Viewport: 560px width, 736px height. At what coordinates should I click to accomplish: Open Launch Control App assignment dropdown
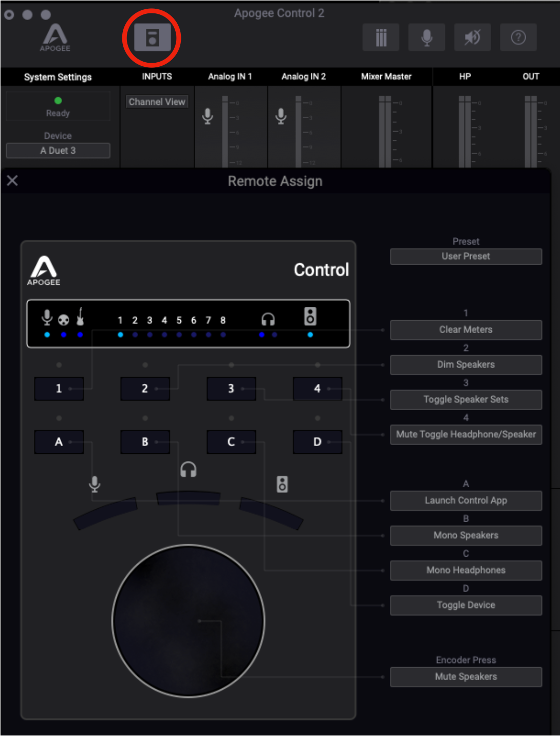tap(466, 501)
